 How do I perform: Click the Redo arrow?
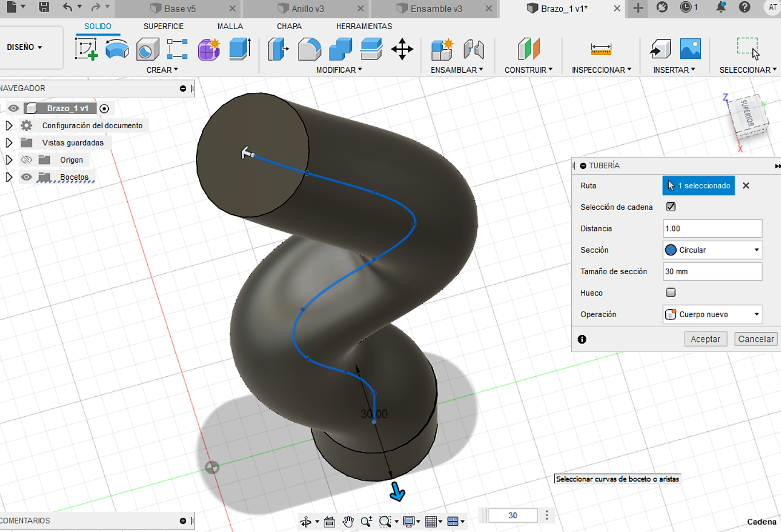tap(96, 7)
